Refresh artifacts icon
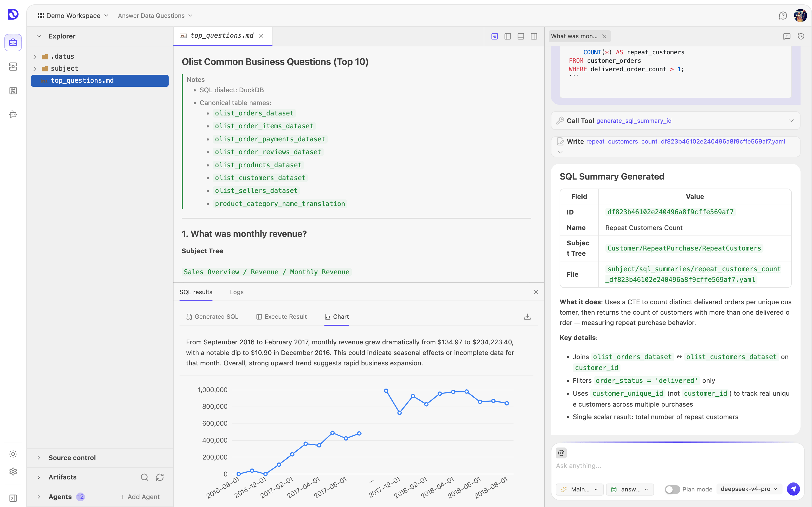The image size is (812, 507). [160, 477]
